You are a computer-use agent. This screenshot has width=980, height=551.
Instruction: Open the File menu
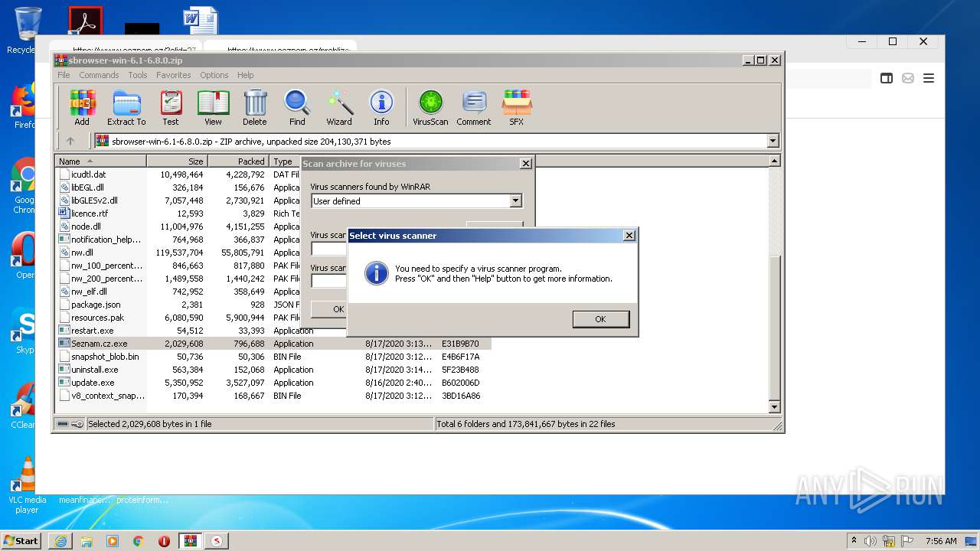pyautogui.click(x=64, y=75)
